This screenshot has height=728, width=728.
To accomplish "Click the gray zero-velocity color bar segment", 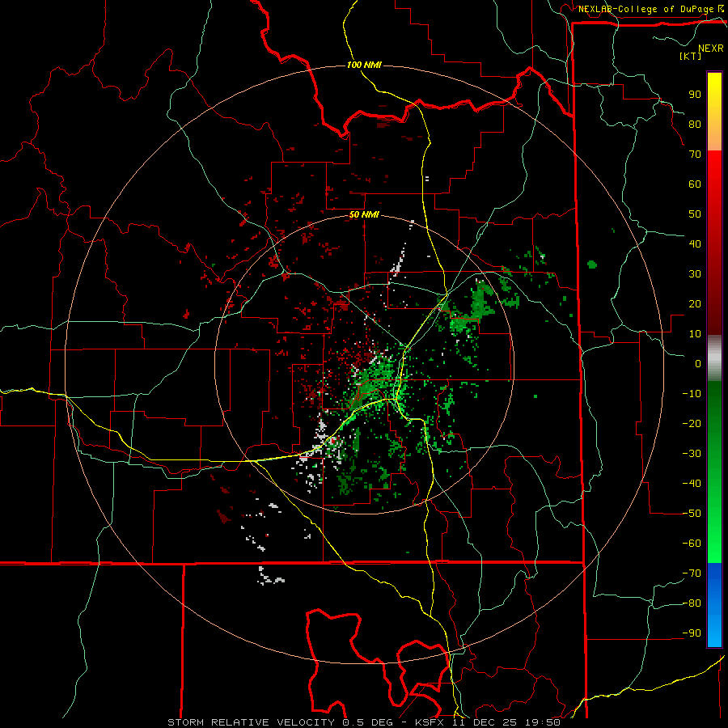I will click(x=714, y=358).
